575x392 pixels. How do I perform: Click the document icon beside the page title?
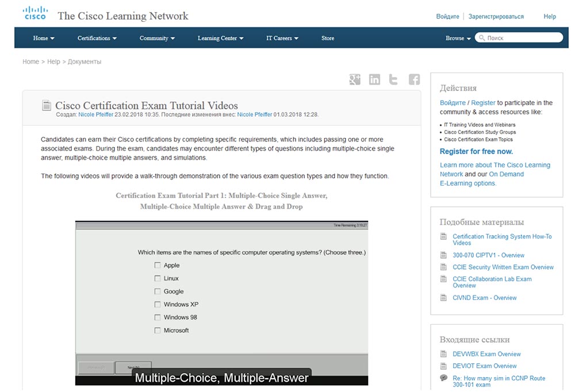click(47, 105)
